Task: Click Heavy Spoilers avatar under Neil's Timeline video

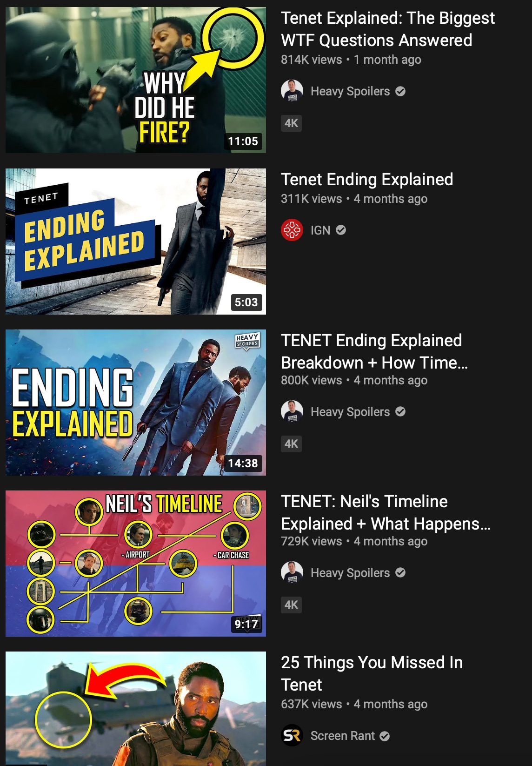Action: (x=292, y=573)
